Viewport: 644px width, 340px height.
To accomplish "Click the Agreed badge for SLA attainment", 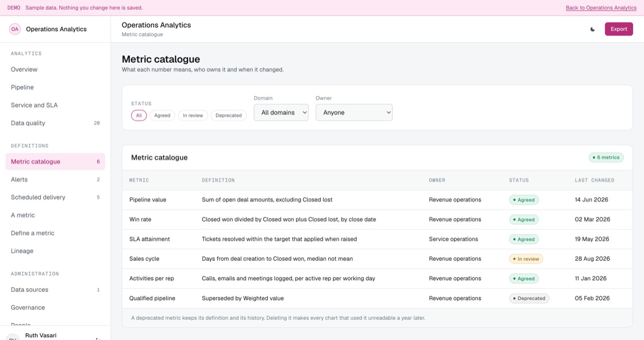I will 524,239.
